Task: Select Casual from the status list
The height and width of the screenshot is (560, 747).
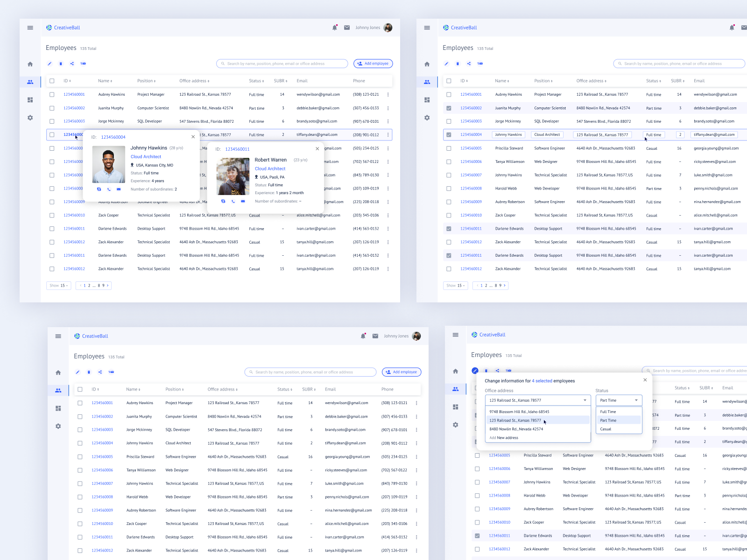Action: point(606,429)
